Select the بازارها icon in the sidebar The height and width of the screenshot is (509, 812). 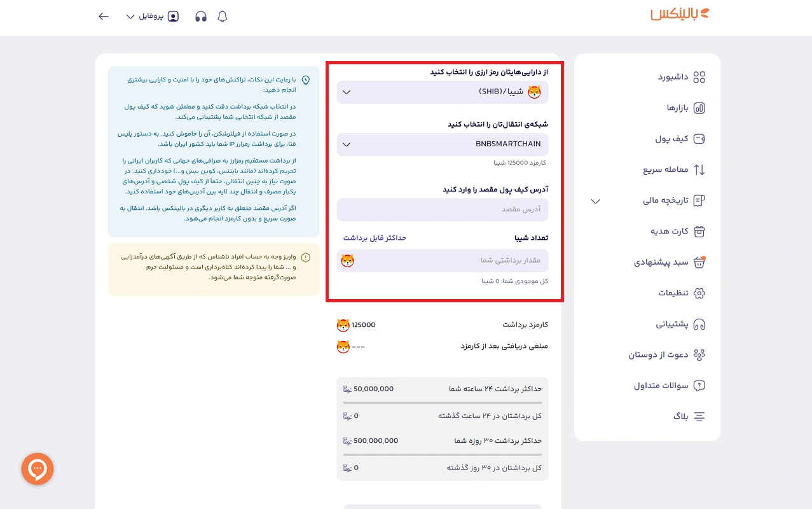[675, 108]
